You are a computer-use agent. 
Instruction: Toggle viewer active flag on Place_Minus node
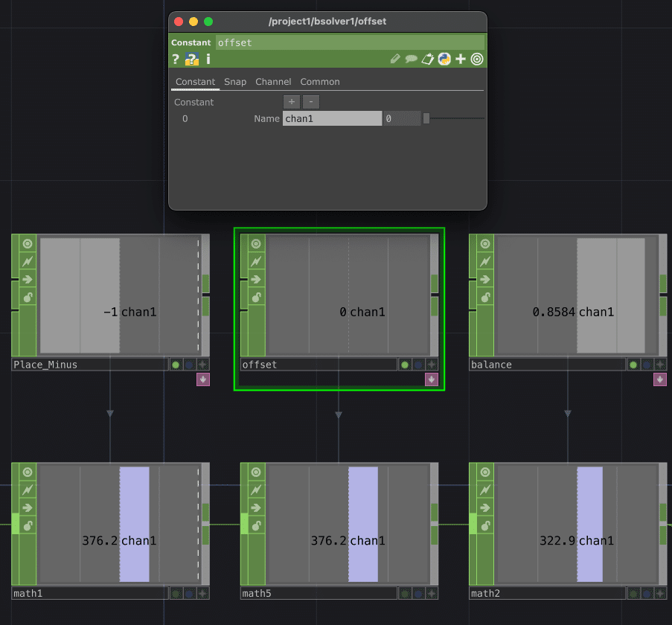[28, 244]
